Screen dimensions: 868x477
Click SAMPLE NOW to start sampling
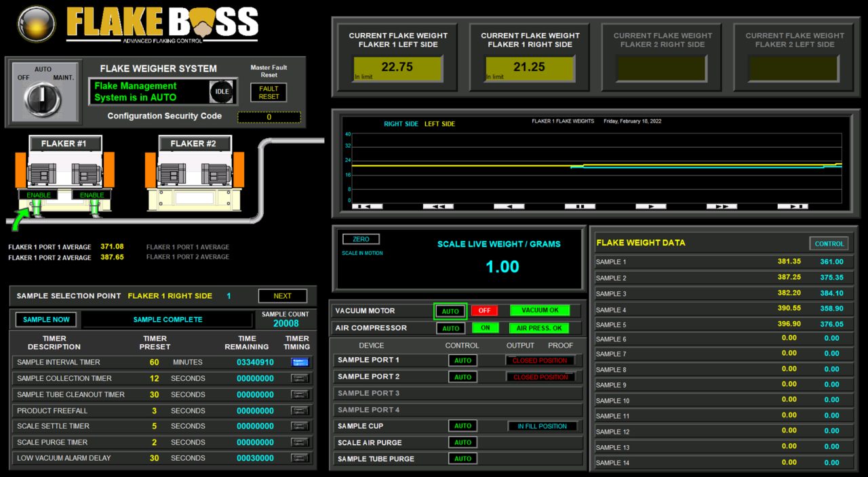tap(45, 319)
